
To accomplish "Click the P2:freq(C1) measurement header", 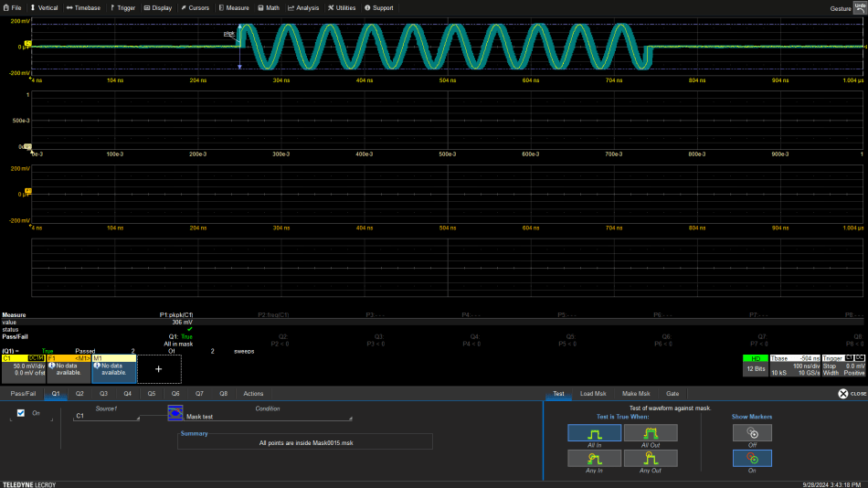I will pyautogui.click(x=273, y=315).
